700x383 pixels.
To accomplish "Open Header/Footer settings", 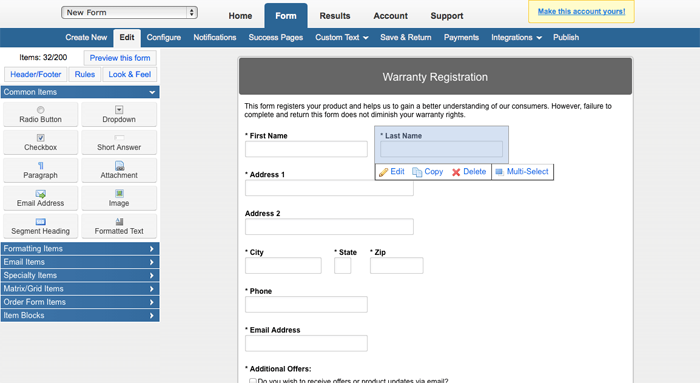I will pyautogui.click(x=36, y=75).
